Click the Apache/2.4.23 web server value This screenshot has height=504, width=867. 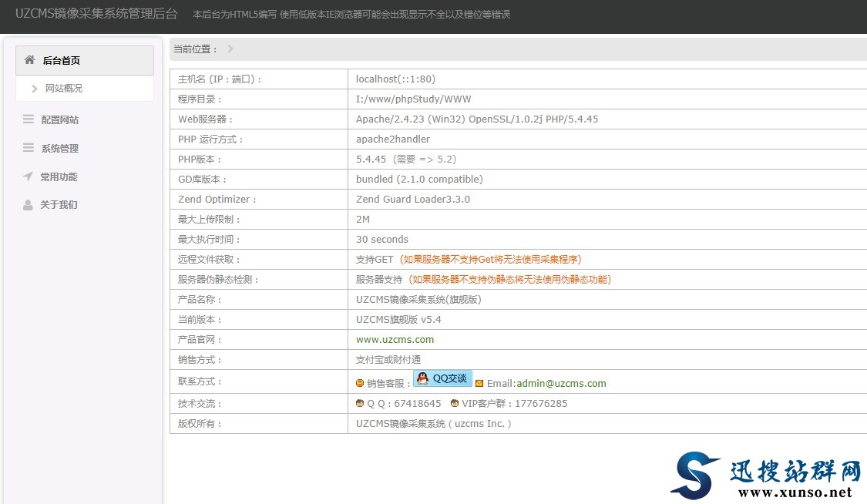pyautogui.click(x=477, y=119)
